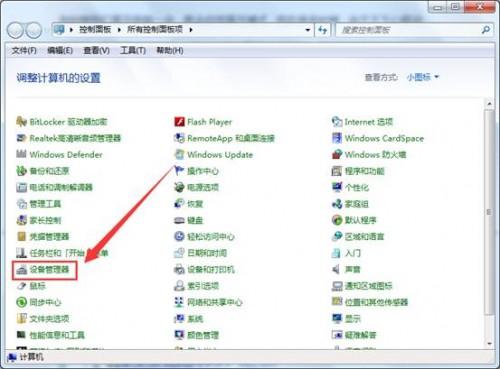Launch Windows Defender icon
The width and height of the screenshot is (500, 369).
coord(21,154)
